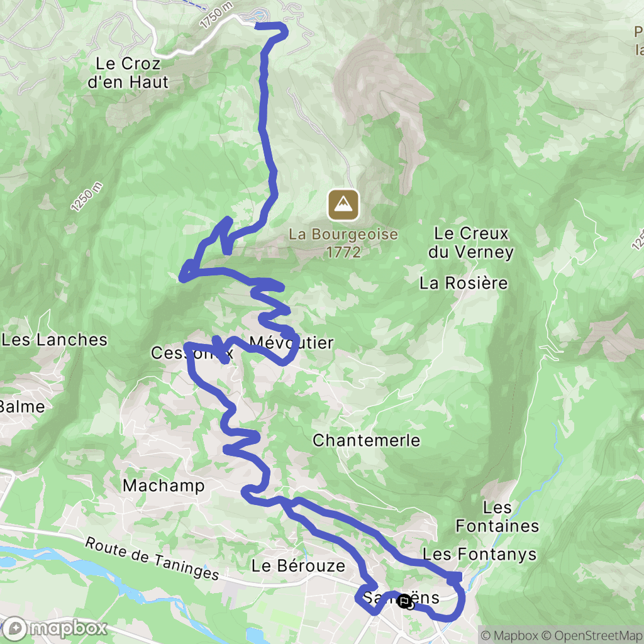Click the 1750 m contour elevation label
Image resolution: width=644 pixels, height=644 pixels.
216,16
